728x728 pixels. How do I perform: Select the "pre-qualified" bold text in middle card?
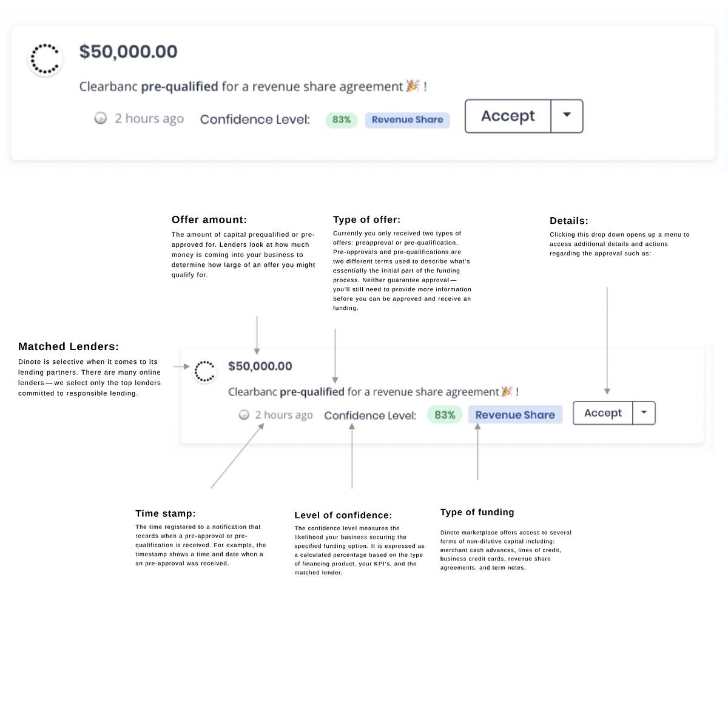pos(311,391)
